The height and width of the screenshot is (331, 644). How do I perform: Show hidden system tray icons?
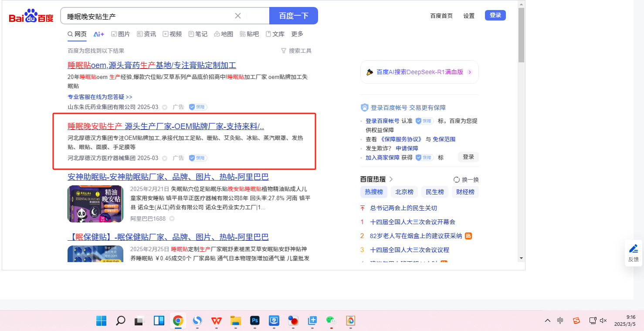tap(548, 321)
